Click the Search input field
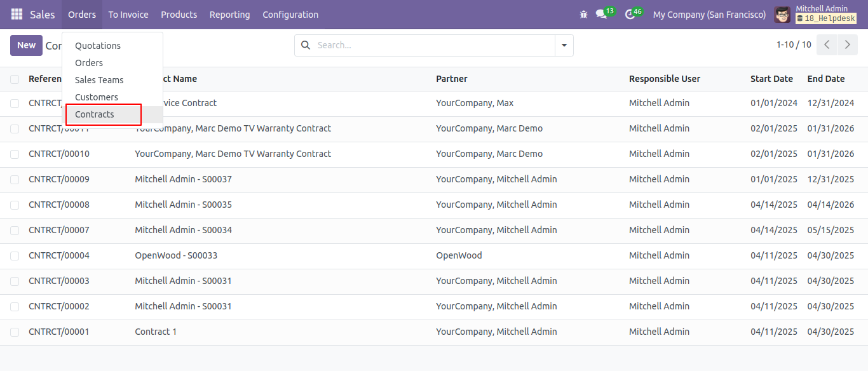 [x=433, y=45]
